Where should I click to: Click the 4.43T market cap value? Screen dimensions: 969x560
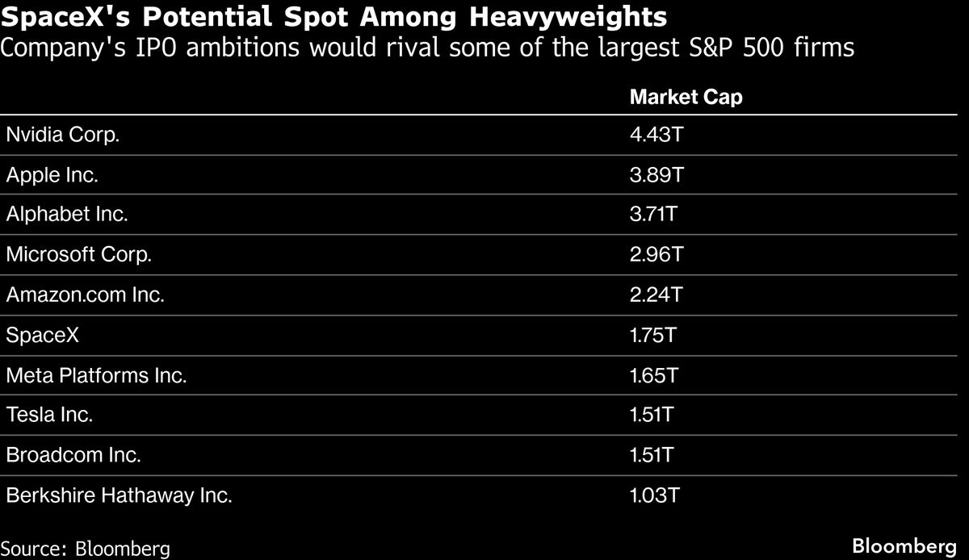[656, 136]
